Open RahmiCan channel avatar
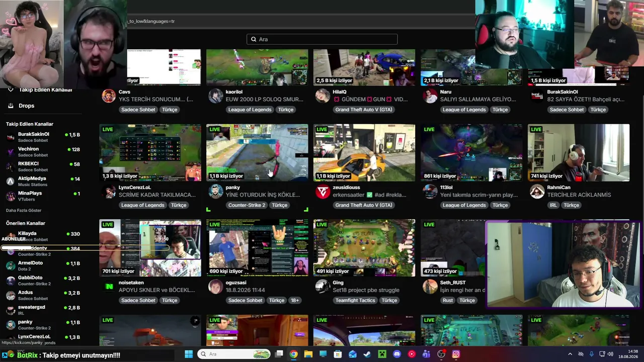 point(537,191)
